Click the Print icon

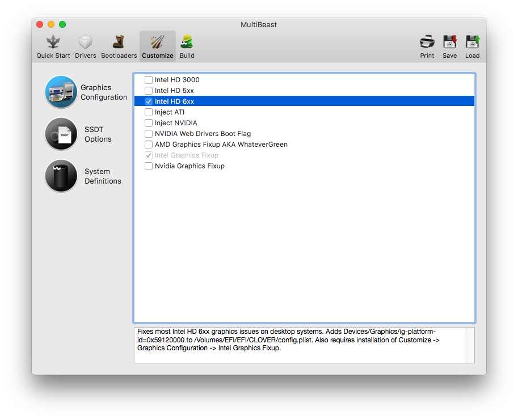coord(427,46)
